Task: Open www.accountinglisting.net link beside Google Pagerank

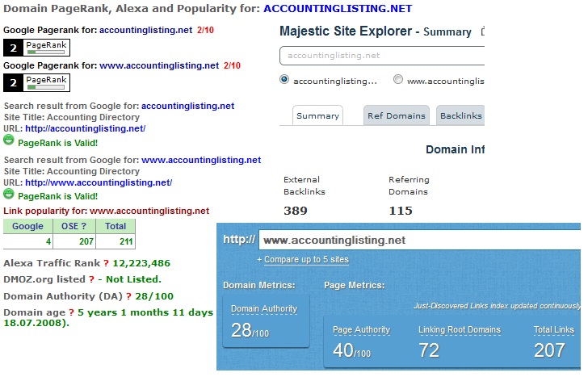Action: 159,65
